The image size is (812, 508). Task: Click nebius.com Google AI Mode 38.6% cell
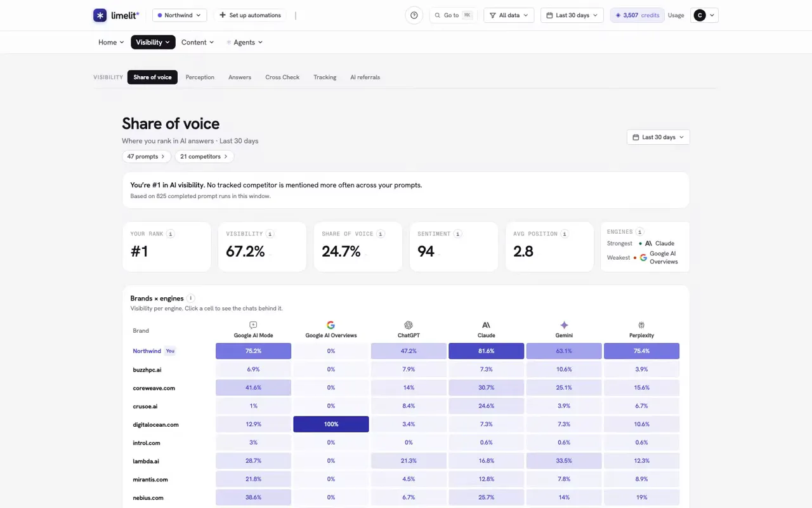(x=253, y=497)
